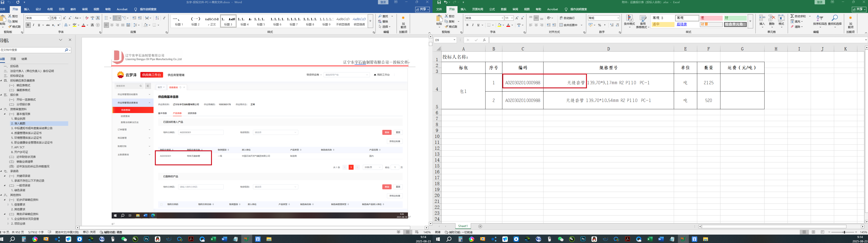Toggle middle vertical alignment in Excel
The image size is (868, 243).
536,18
